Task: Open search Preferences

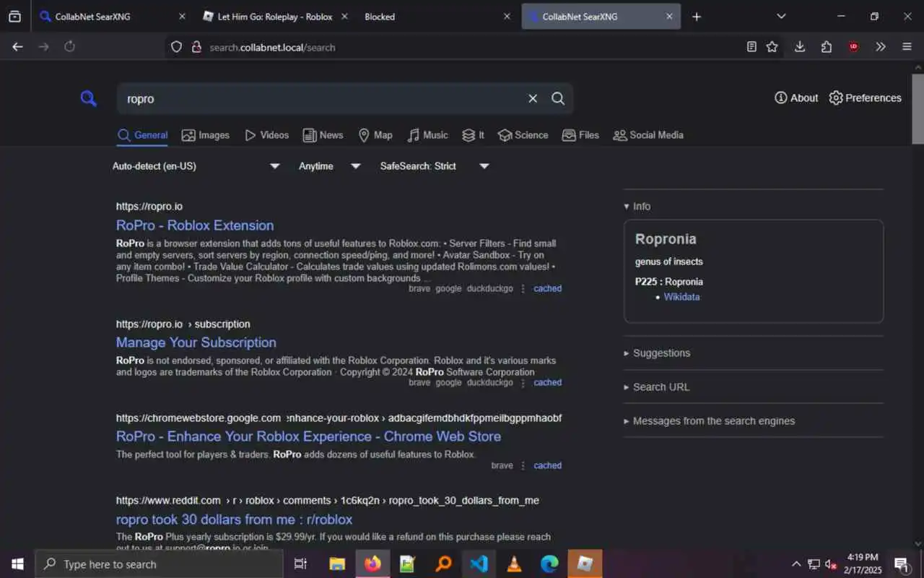Action: click(x=865, y=98)
